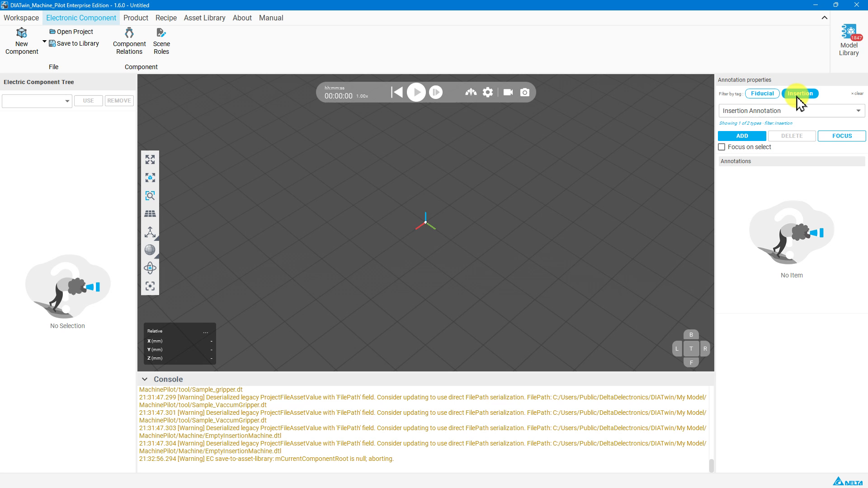Collapse the ribbon with the chevron

pos(824,18)
